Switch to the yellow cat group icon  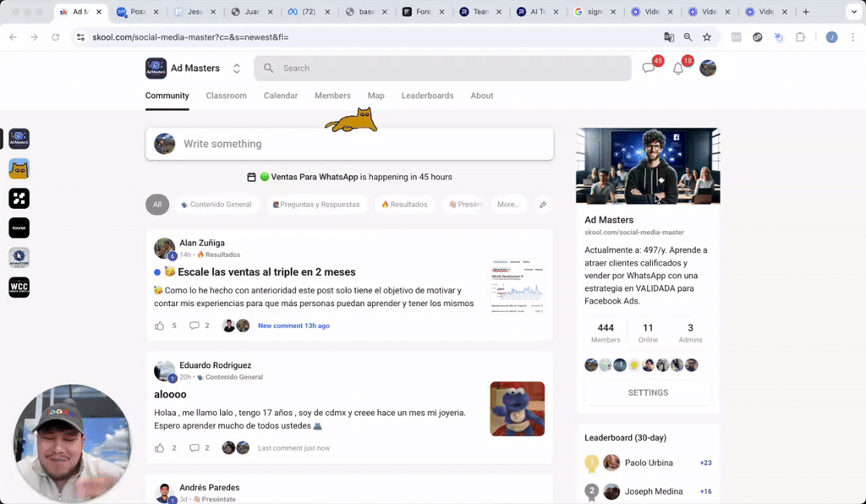pos(19,169)
